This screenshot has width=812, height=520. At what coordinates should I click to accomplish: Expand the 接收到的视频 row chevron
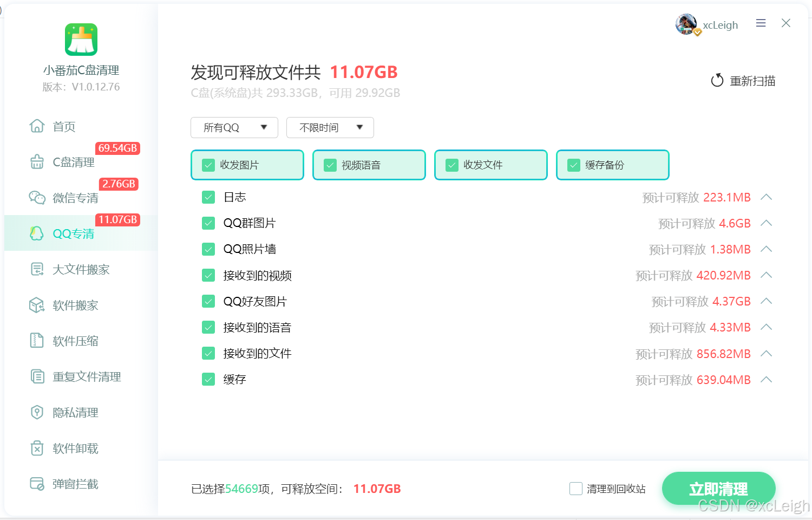(x=766, y=275)
